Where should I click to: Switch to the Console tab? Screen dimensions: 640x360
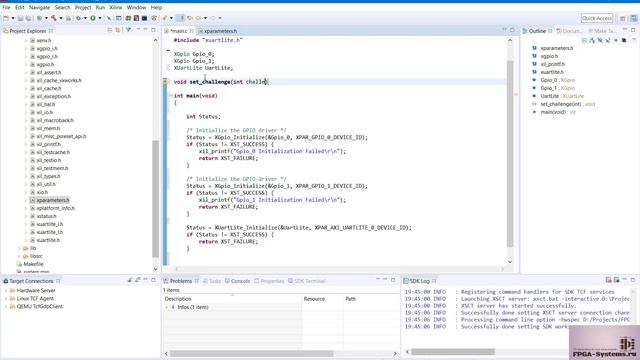tap(238, 281)
